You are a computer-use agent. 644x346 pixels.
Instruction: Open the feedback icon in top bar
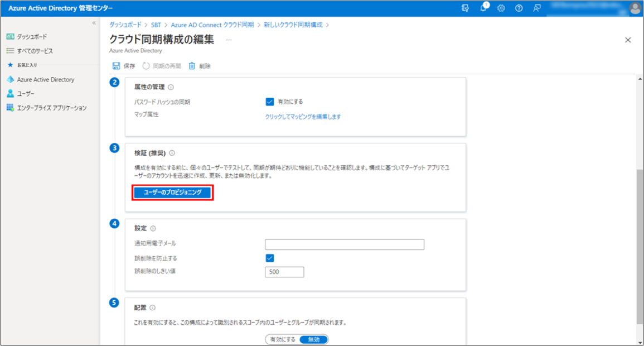click(x=537, y=8)
